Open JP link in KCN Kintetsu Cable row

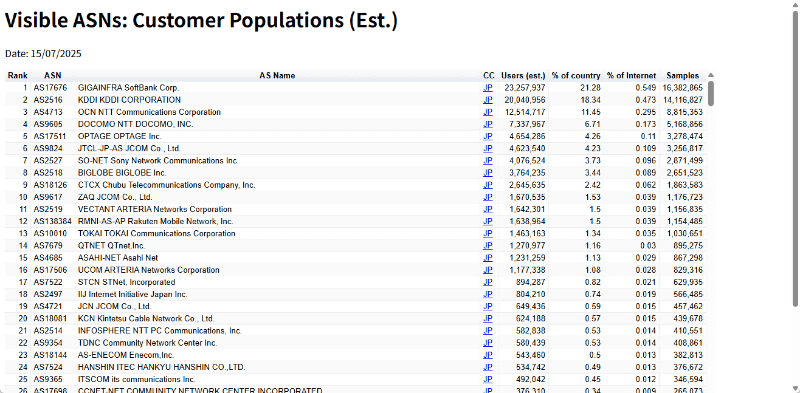[488, 318]
